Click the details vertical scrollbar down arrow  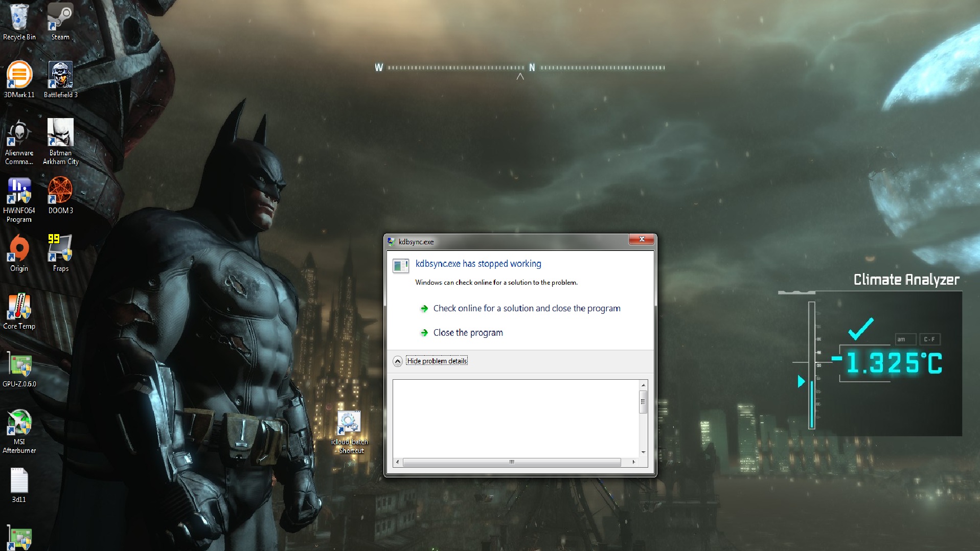(644, 452)
